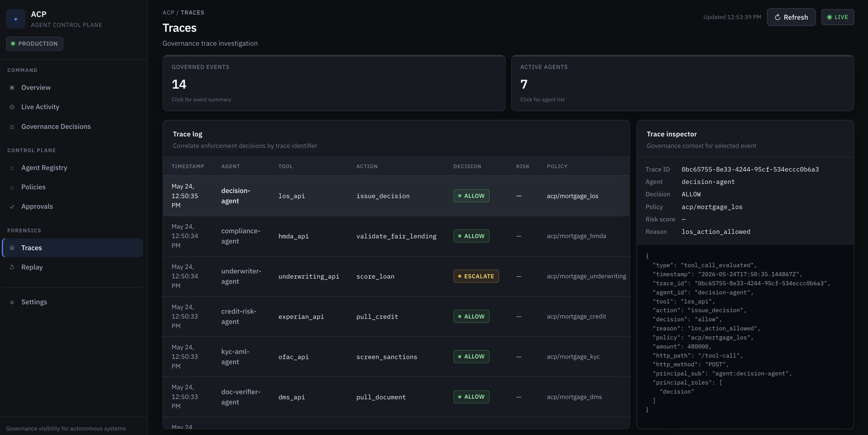Screen dimensions: 868x435
Task: Open the Approvals section
Action: [72, 206]
